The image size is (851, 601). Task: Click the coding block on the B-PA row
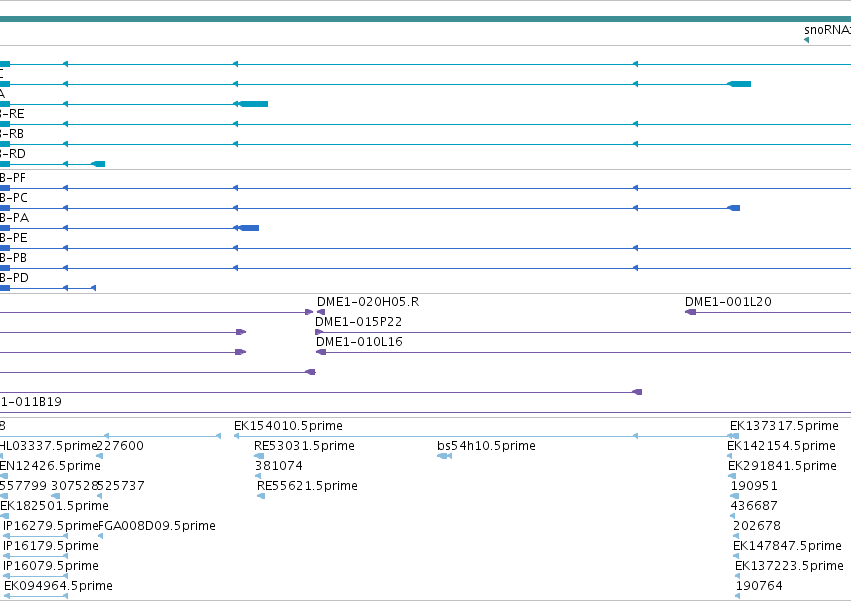(249, 228)
